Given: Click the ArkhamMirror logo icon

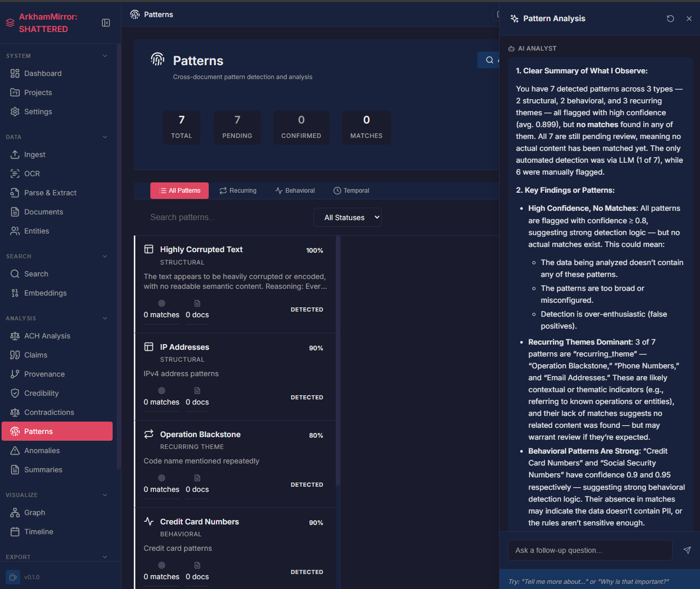Looking at the screenshot, I should click(x=10, y=23).
